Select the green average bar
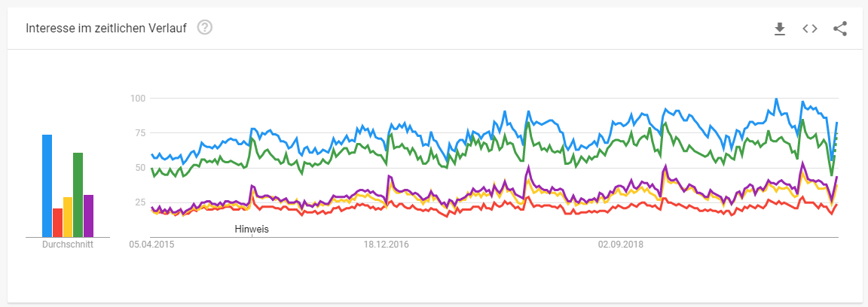Viewport: 868px width, 307px height. [78, 195]
